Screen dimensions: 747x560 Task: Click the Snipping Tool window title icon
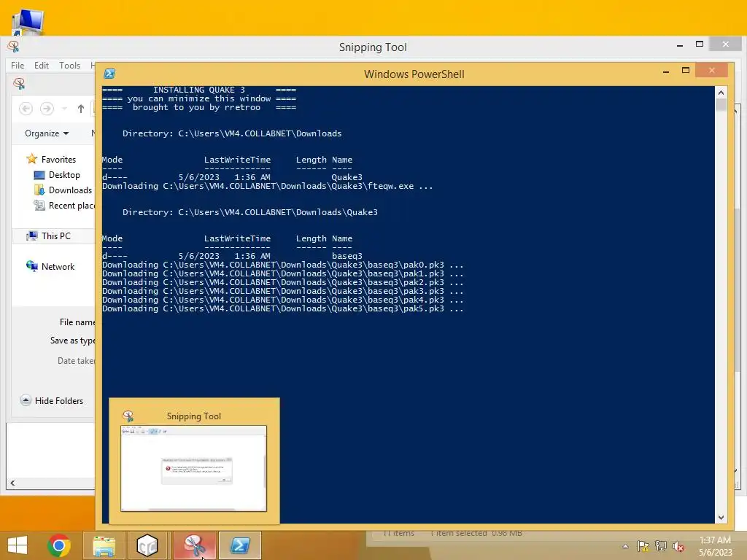pyautogui.click(x=13, y=46)
